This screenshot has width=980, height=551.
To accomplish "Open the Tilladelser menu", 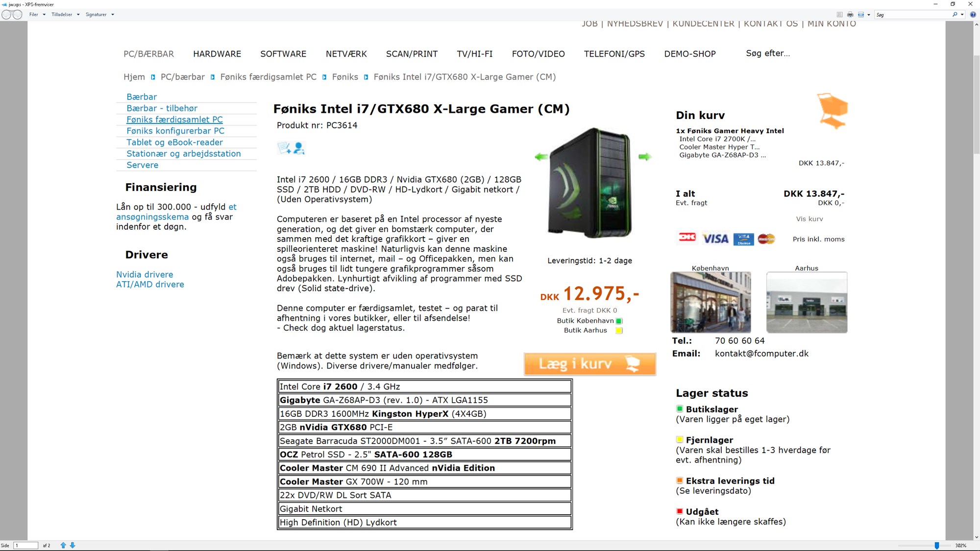I will pos(65,15).
